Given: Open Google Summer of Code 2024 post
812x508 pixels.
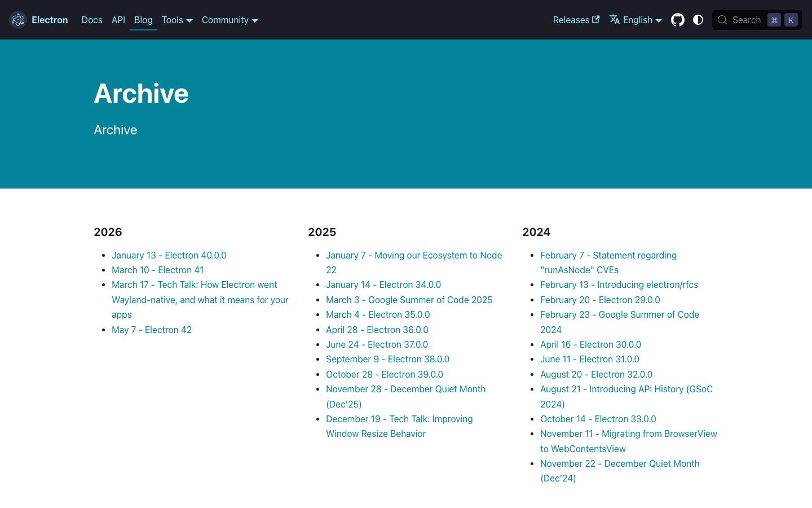Looking at the screenshot, I should pyautogui.click(x=620, y=322).
